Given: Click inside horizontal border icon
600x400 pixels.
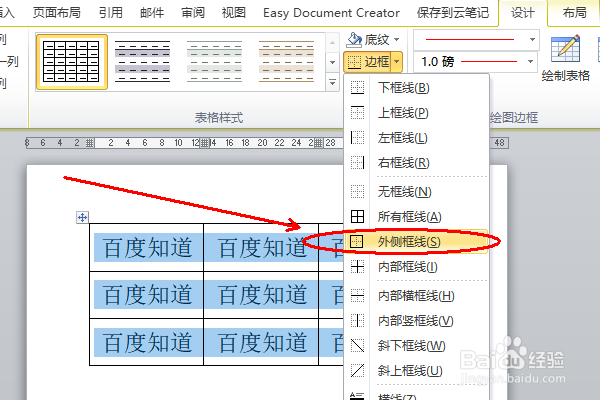Looking at the screenshot, I should (x=357, y=296).
